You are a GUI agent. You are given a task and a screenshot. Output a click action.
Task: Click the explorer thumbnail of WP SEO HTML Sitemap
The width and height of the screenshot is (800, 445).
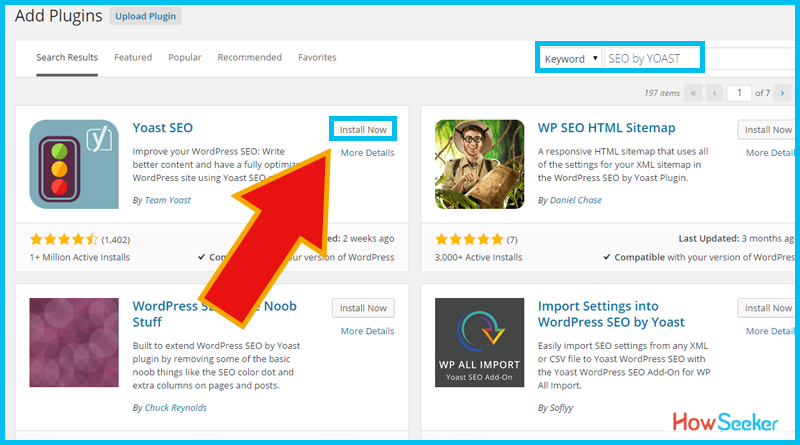pos(480,164)
